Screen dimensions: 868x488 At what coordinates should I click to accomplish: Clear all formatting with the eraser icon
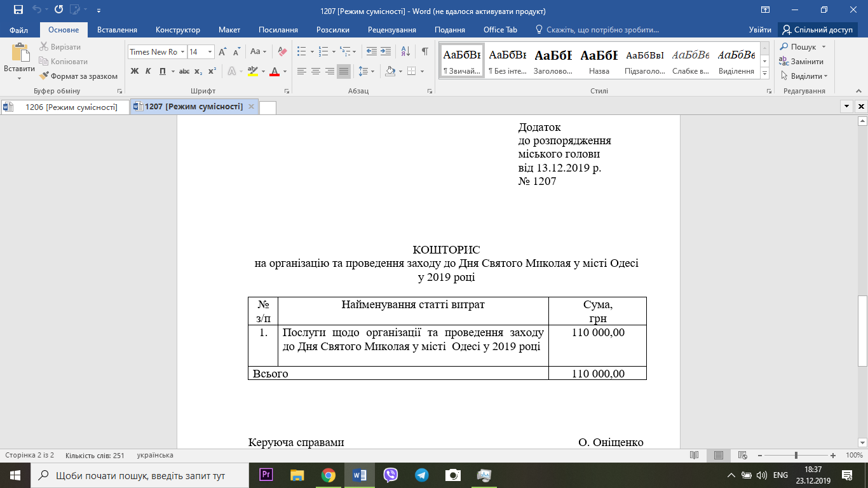[x=283, y=52]
